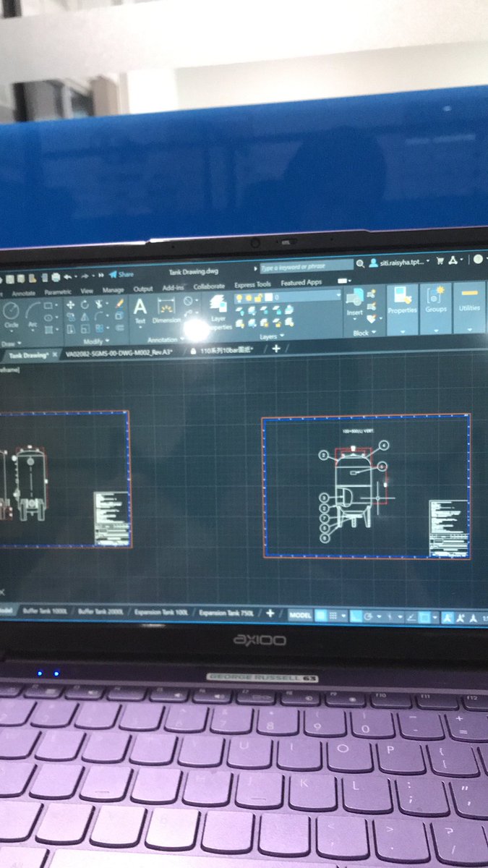Toggle object snap in status bar

[424, 618]
